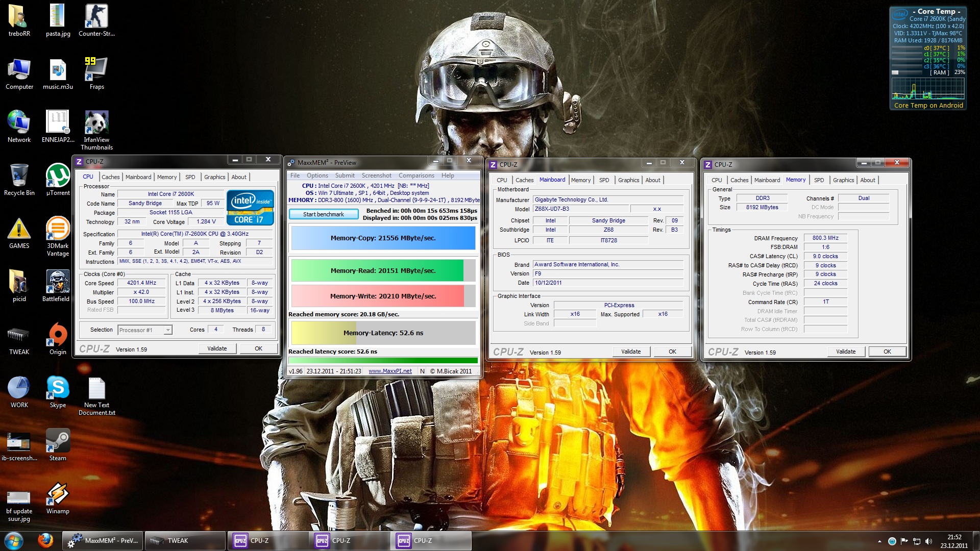980x551 pixels.
Task: Open the treboRR folder icon
Action: point(19,20)
